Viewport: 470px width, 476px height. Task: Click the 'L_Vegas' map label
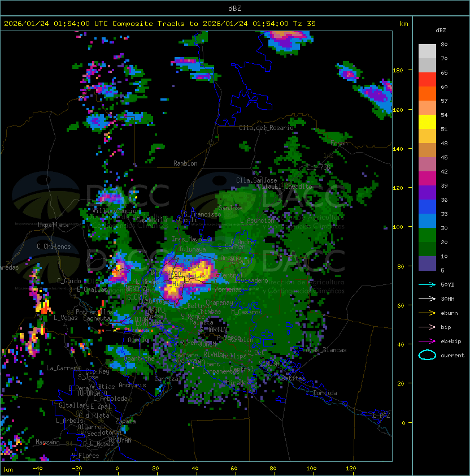pyautogui.click(x=66, y=318)
